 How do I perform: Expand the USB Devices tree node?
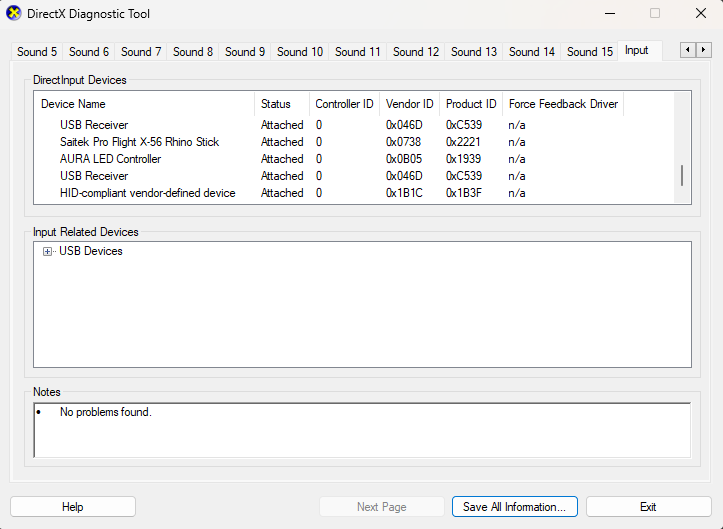[47, 251]
